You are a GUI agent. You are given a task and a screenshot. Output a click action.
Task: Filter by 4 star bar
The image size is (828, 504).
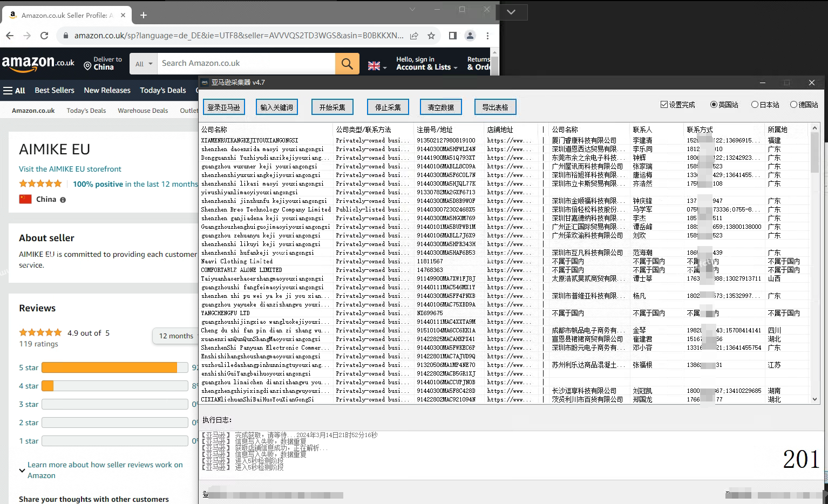(115, 386)
